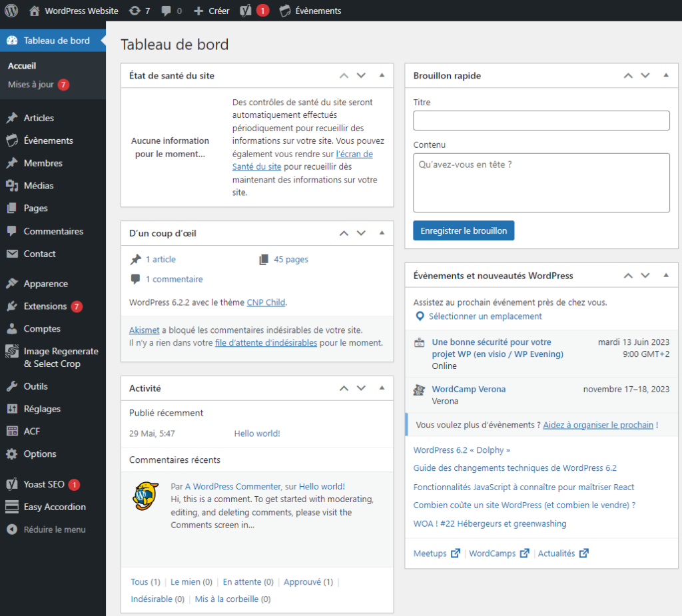
Task: Open the Sélectionner un emplacement link
Action: click(x=485, y=316)
